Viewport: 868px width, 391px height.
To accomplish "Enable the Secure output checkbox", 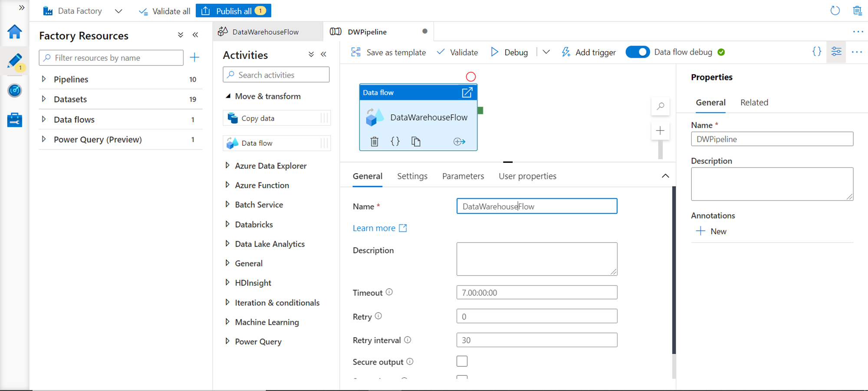I will pyautogui.click(x=462, y=361).
